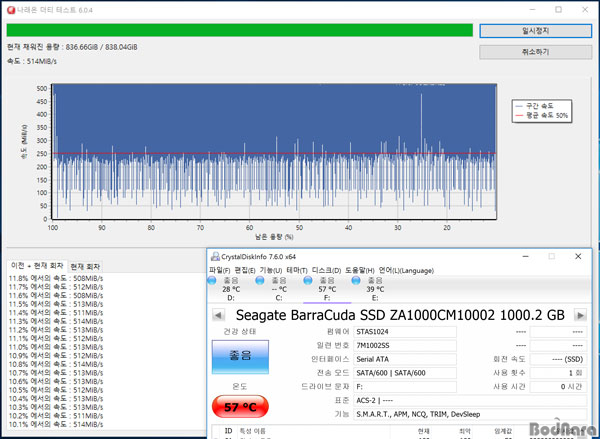Click the 현재 채워진 용량 836.66GiB text
The height and width of the screenshot is (439, 600).
pos(72,47)
